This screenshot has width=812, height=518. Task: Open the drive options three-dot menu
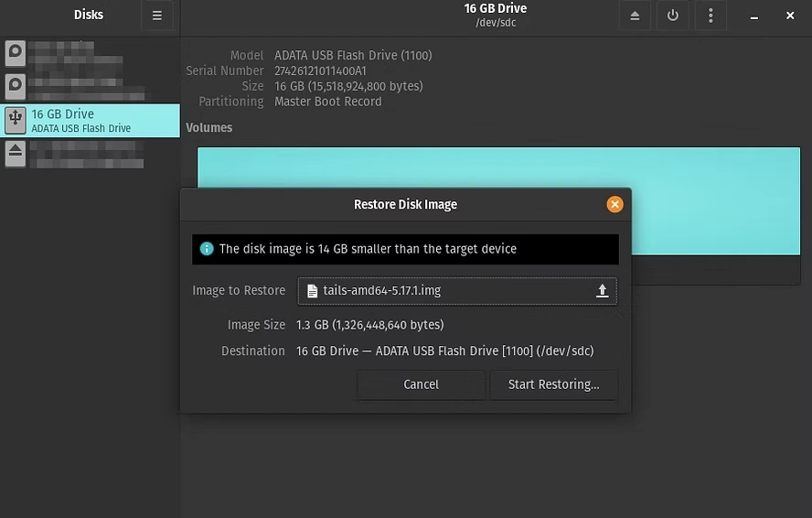point(710,16)
